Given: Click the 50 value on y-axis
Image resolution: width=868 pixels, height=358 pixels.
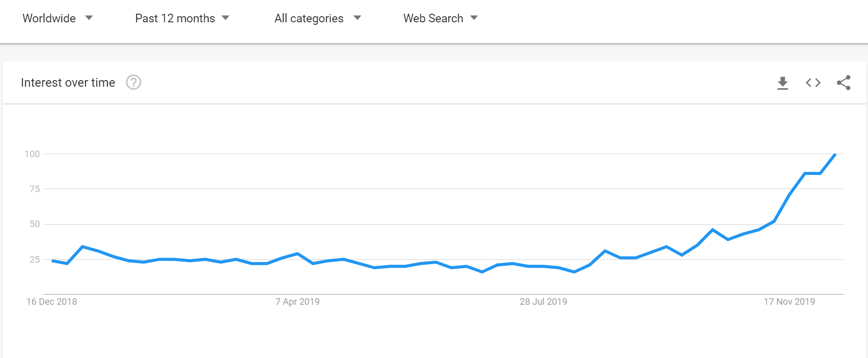Looking at the screenshot, I should pyautogui.click(x=34, y=224).
